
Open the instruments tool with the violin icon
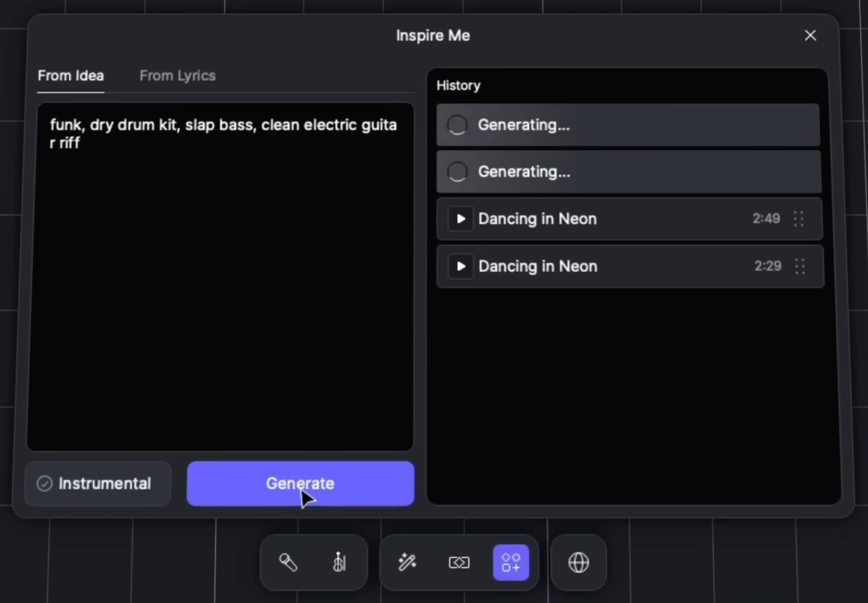click(338, 562)
